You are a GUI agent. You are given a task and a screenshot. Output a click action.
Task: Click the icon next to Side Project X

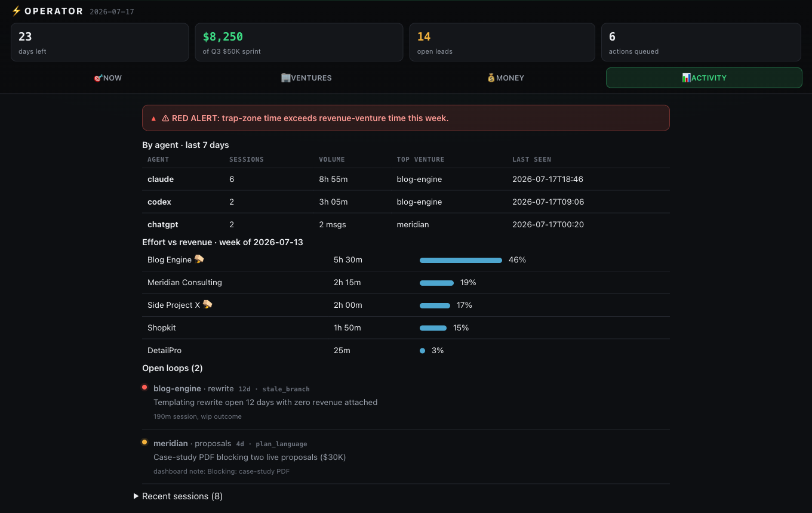[208, 304]
